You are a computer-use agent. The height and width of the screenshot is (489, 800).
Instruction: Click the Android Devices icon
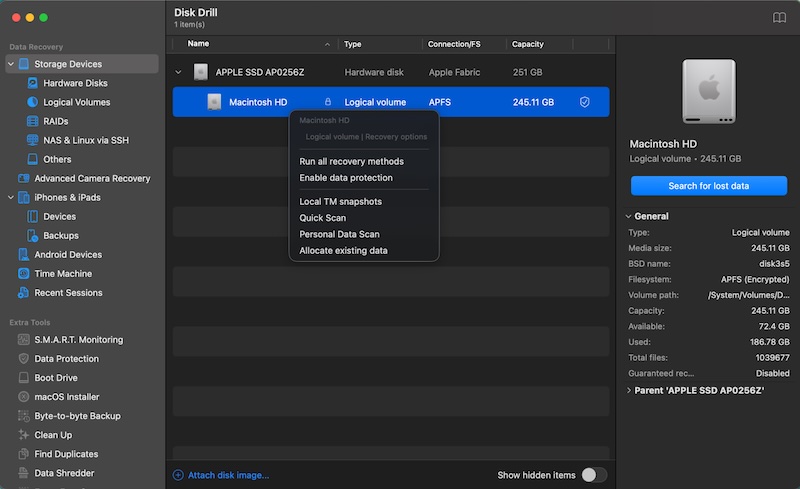23,254
